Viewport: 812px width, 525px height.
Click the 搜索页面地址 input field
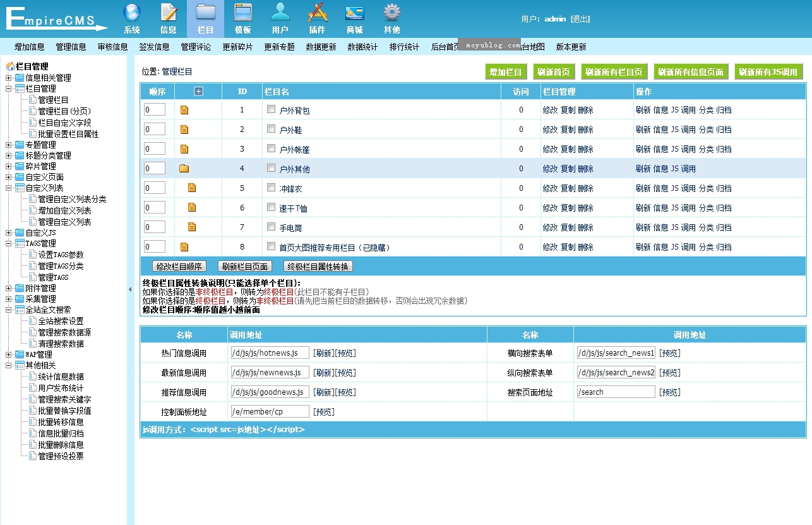click(616, 392)
